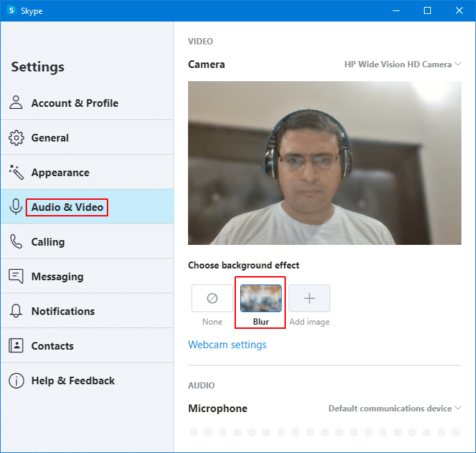
Task: Expand the microphone device dropdown
Action: (394, 409)
